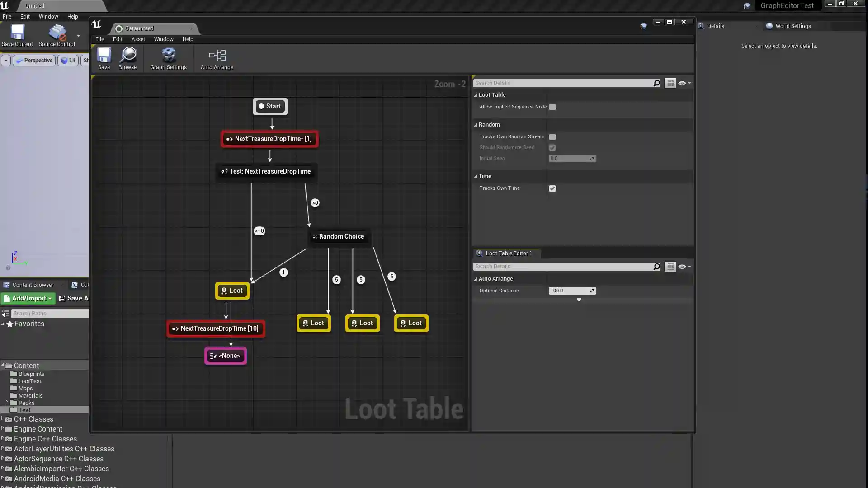Uncheck Tracks Own Time checkbox
Image resolution: width=868 pixels, height=488 pixels.
click(x=552, y=188)
